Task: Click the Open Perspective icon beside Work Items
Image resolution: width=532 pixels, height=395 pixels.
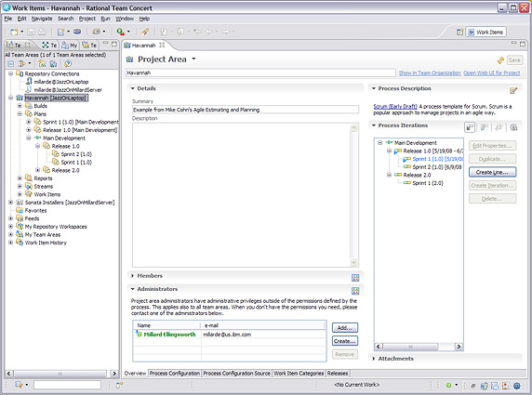Action: (x=459, y=33)
